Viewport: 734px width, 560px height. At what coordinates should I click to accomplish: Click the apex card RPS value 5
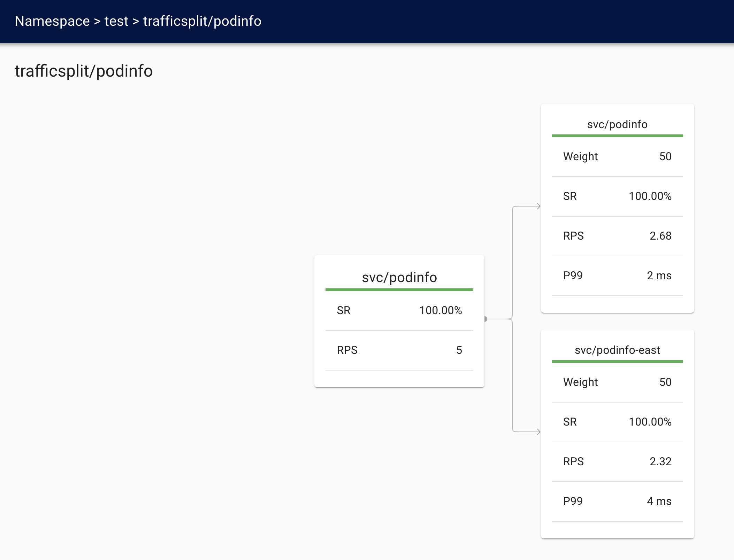[459, 350]
